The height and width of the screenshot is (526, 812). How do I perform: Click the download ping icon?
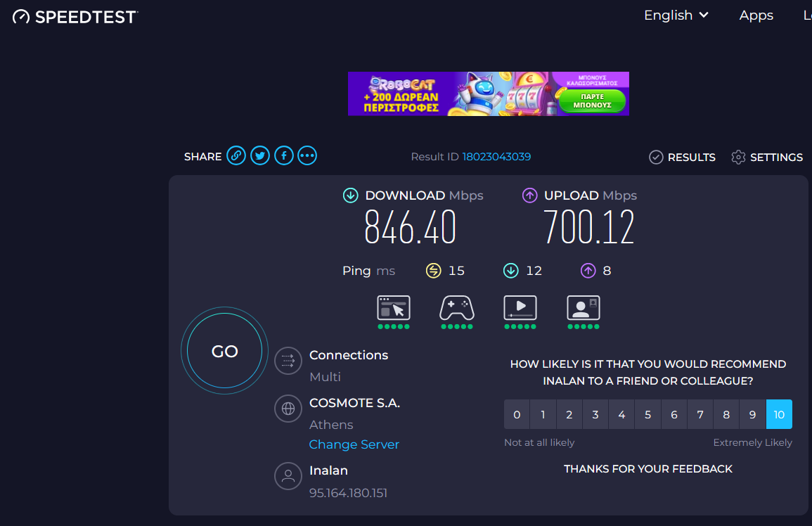pyautogui.click(x=511, y=271)
